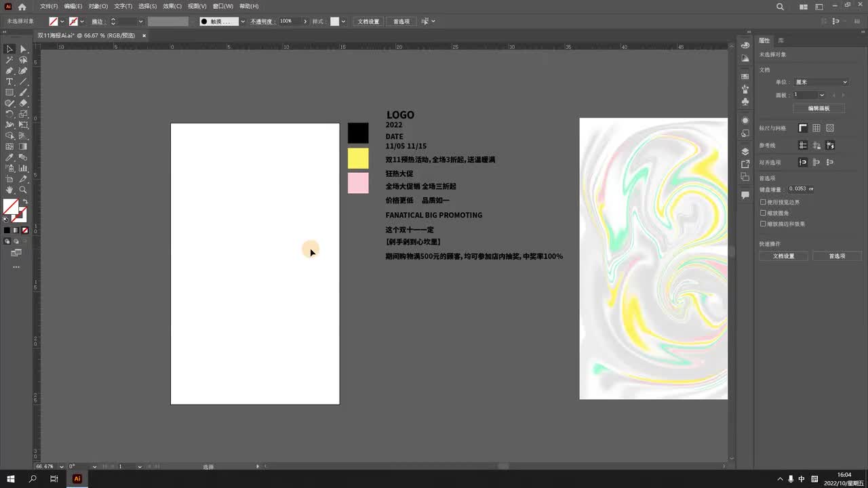Toggle Smart Guides button

pos(830,145)
